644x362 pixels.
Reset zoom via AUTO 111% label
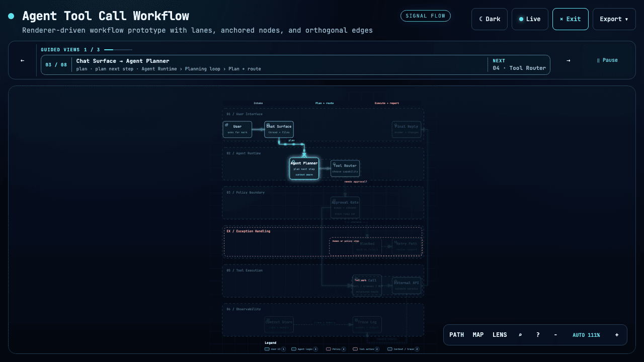pyautogui.click(x=586, y=335)
